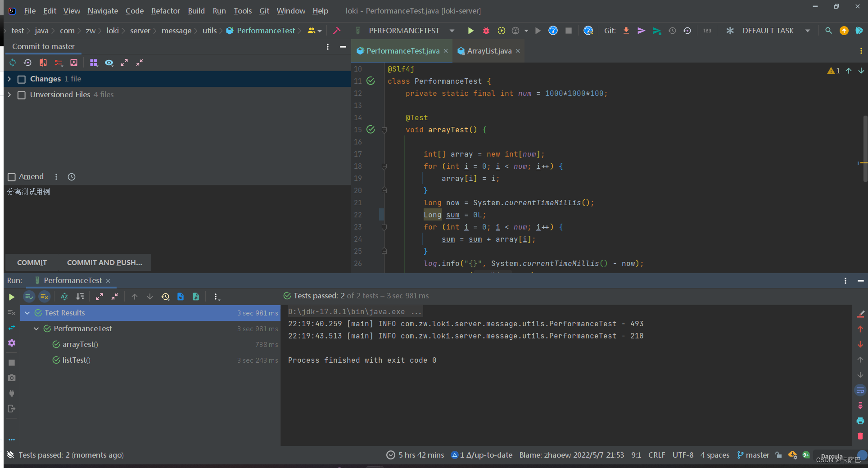868x468 pixels.
Task: Close the PerformanceTest run tab
Action: (108, 280)
